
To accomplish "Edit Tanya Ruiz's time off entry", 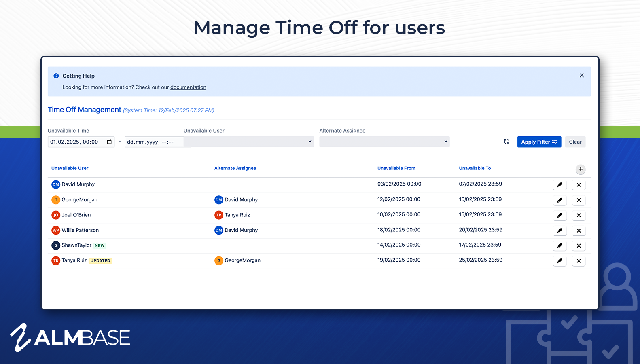I will (559, 261).
